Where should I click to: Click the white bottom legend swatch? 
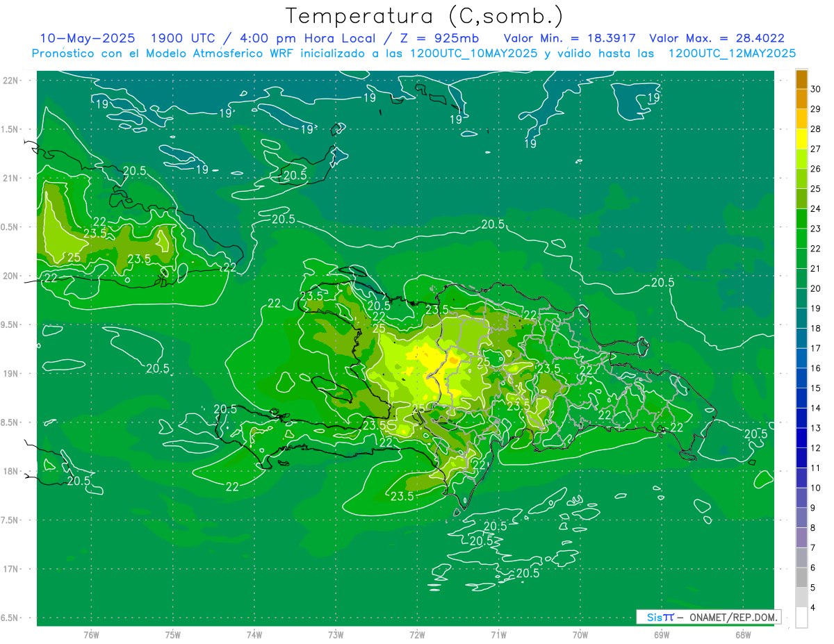801,618
